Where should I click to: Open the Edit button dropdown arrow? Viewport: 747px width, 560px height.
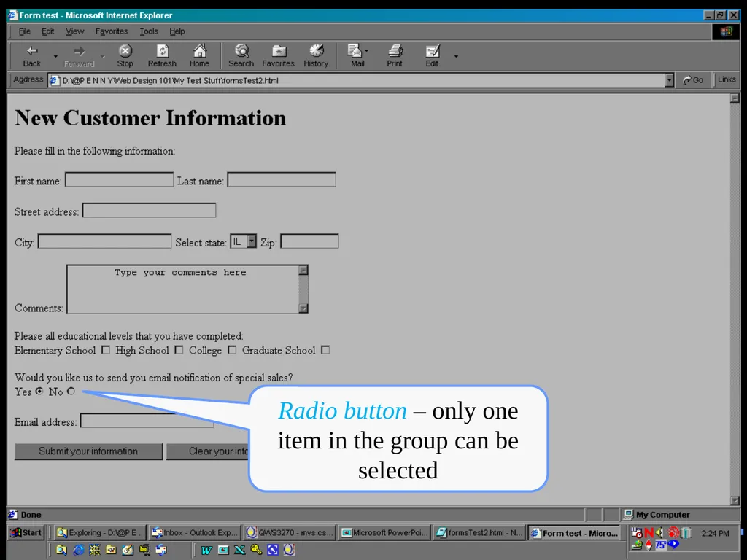tap(456, 56)
